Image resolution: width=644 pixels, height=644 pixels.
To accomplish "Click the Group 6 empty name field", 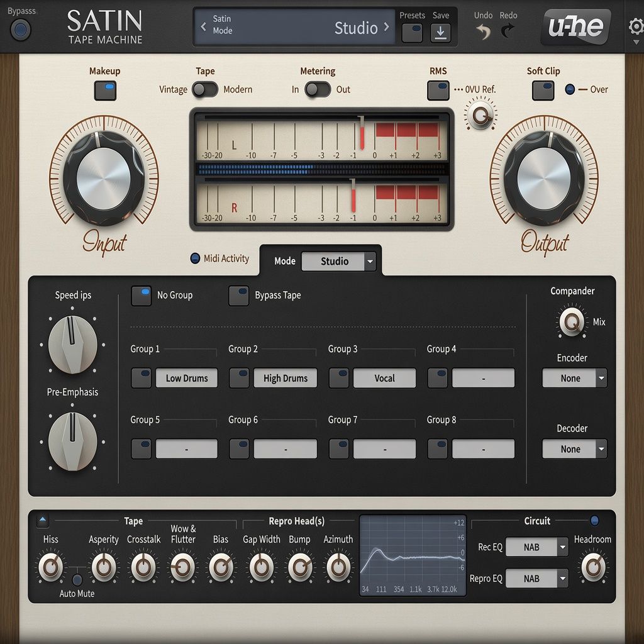I will point(285,448).
